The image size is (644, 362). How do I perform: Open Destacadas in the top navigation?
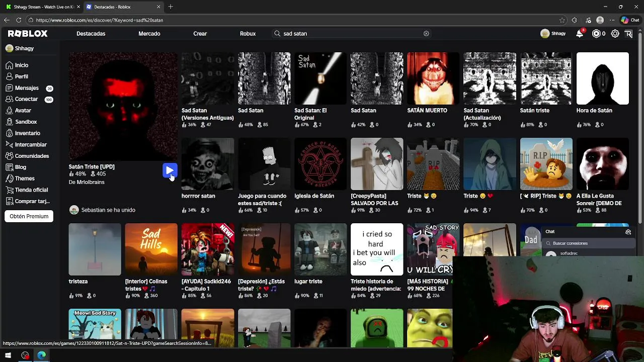(x=91, y=34)
